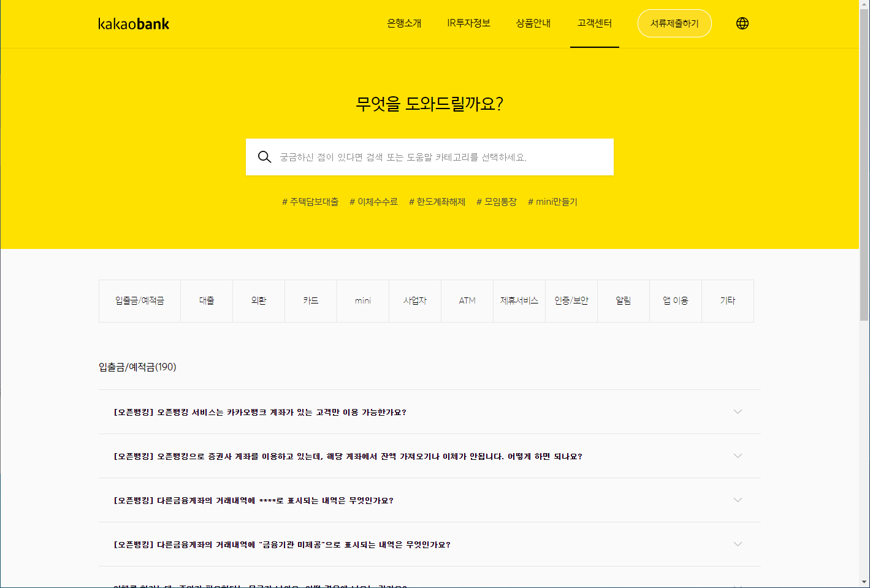Image resolution: width=870 pixels, height=588 pixels.
Task: Open the language globe icon
Action: pos(742,23)
